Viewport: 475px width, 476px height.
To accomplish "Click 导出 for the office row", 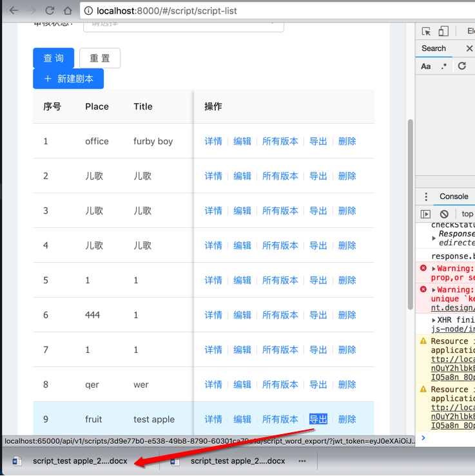I will [318, 141].
